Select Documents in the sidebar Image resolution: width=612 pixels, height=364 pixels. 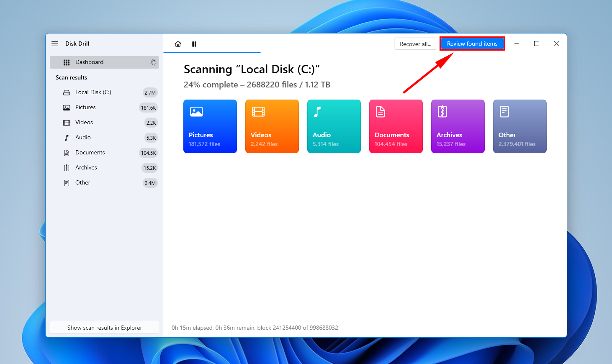point(104,153)
